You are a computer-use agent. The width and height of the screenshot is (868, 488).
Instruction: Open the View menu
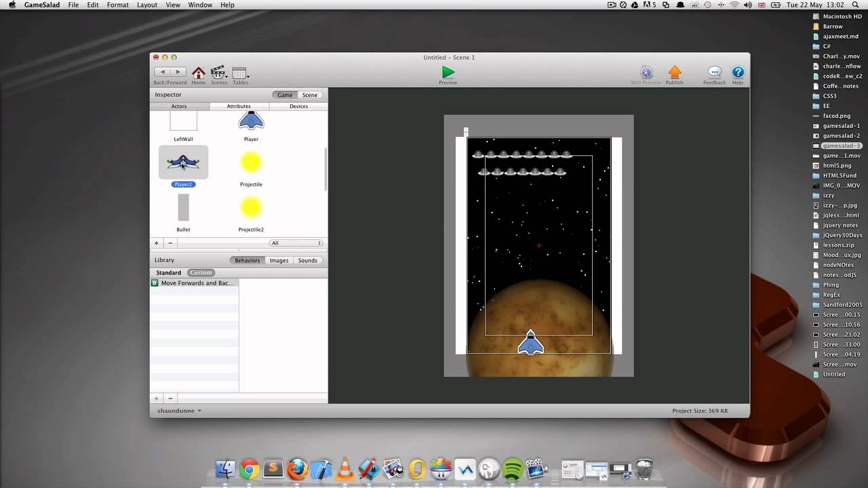coord(173,5)
